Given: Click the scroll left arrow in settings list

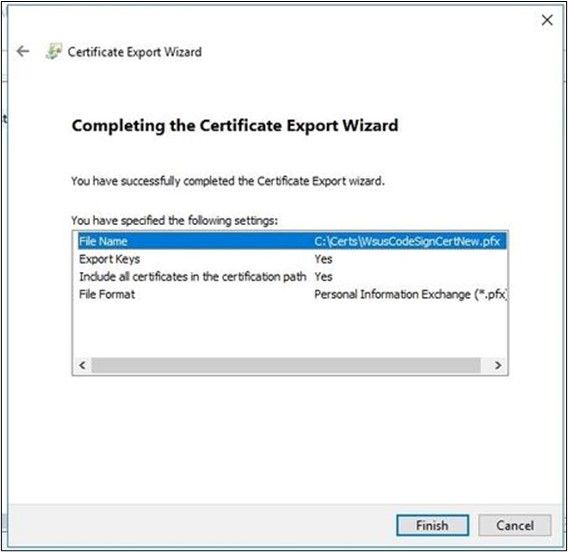Looking at the screenshot, I should tap(82, 365).
